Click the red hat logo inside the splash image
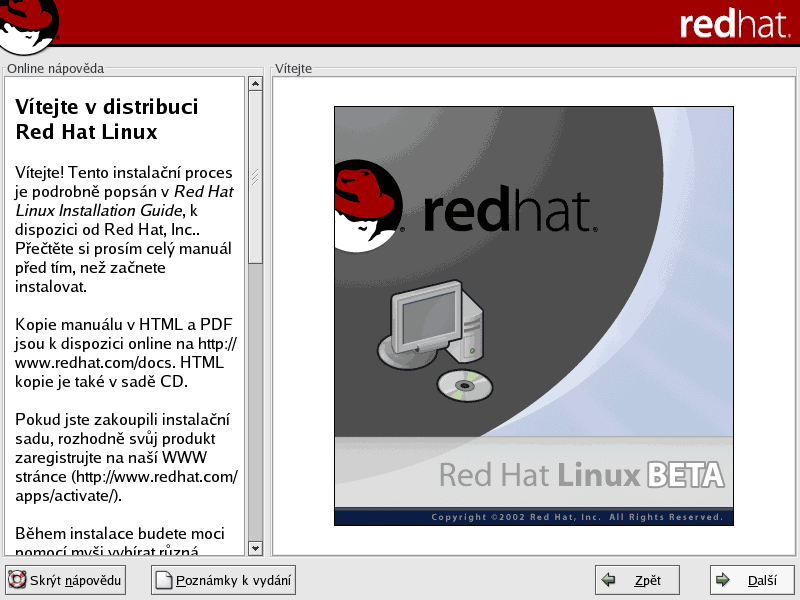 (364, 204)
